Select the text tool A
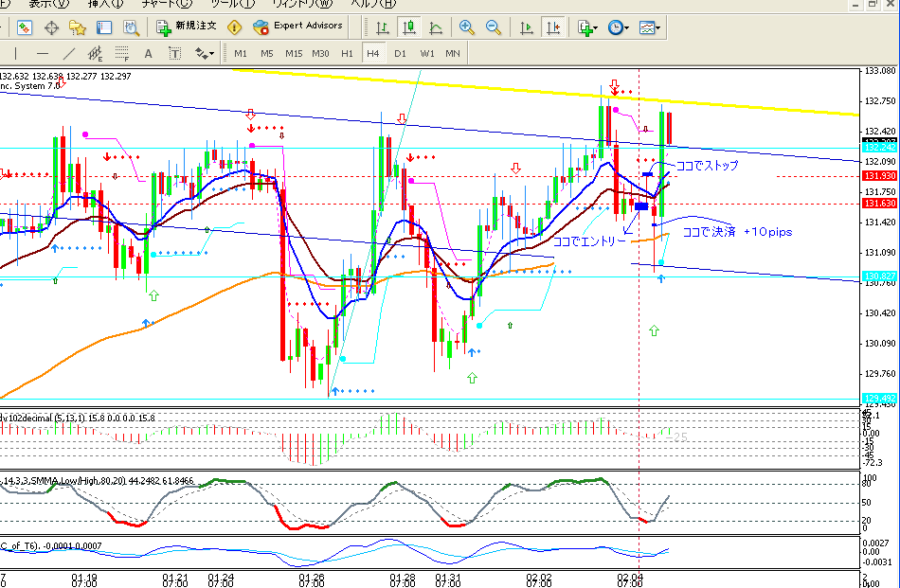900x588 pixels. (x=148, y=54)
